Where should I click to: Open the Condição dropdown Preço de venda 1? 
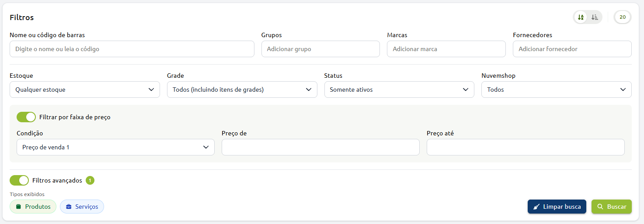click(115, 147)
